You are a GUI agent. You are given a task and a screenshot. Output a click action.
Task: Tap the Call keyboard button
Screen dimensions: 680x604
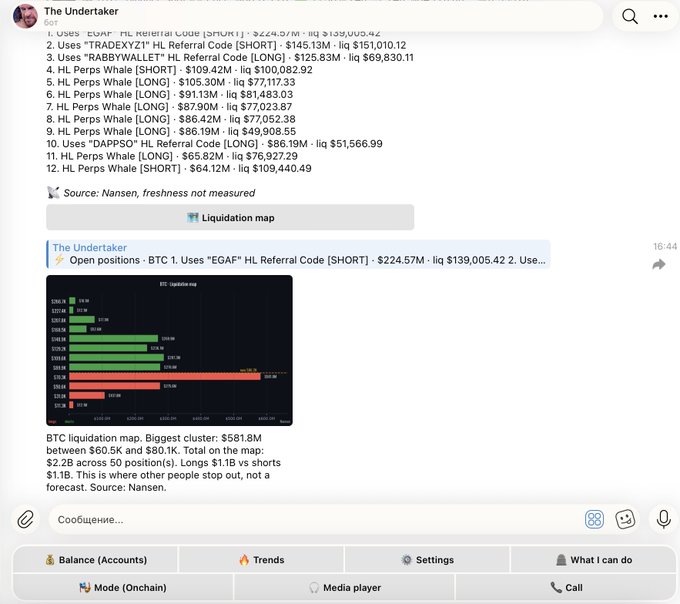pos(566,588)
